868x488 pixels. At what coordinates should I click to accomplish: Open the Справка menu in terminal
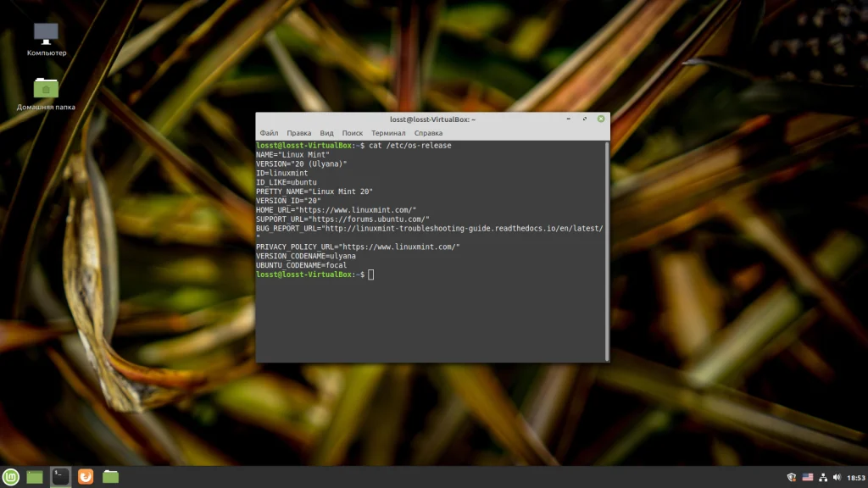(428, 133)
